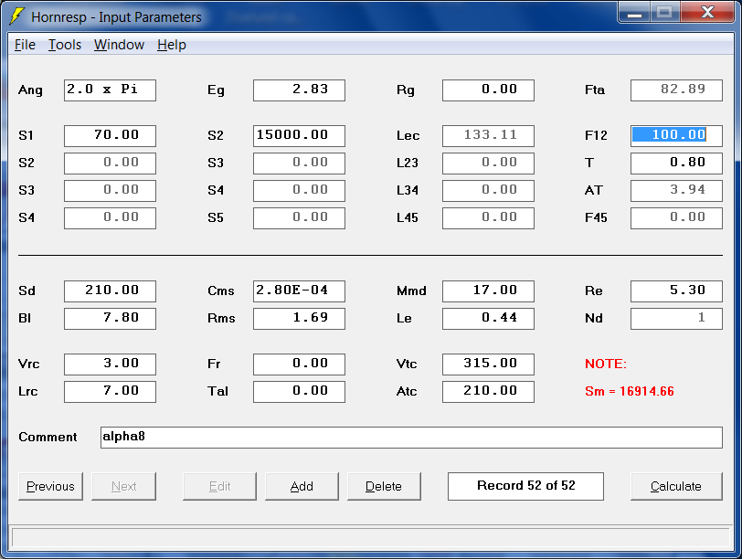Close the Hornresp window
This screenshot has height=560, width=742.
pos(708,13)
